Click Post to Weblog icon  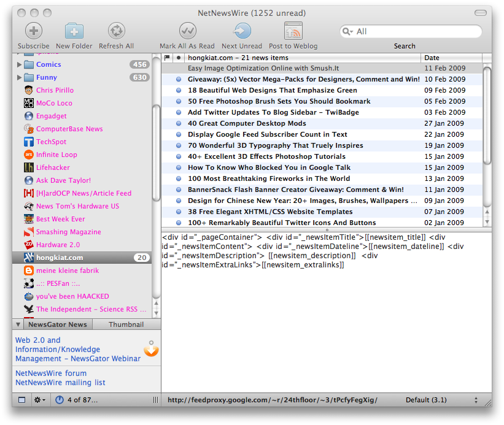(x=293, y=31)
